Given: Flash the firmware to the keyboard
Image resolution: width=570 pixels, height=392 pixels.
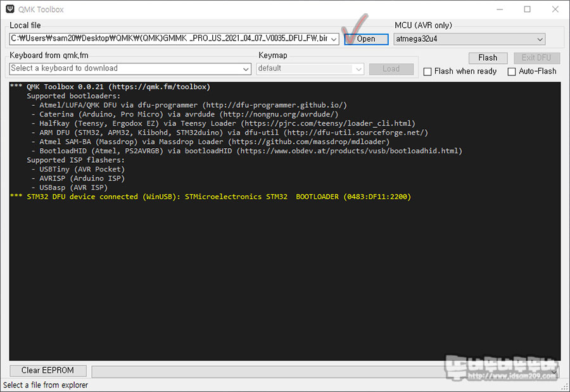Looking at the screenshot, I should tap(488, 58).
